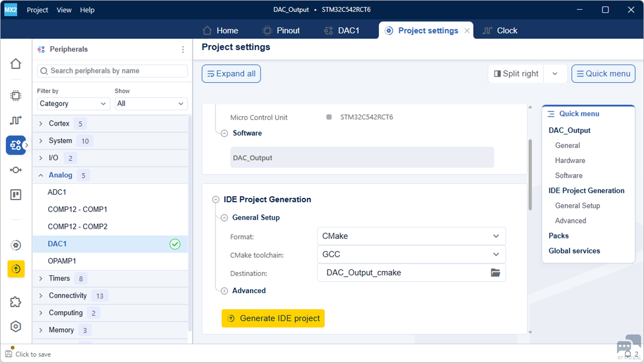
Task: Click the save disk icon in status bar
Action: [9, 354]
